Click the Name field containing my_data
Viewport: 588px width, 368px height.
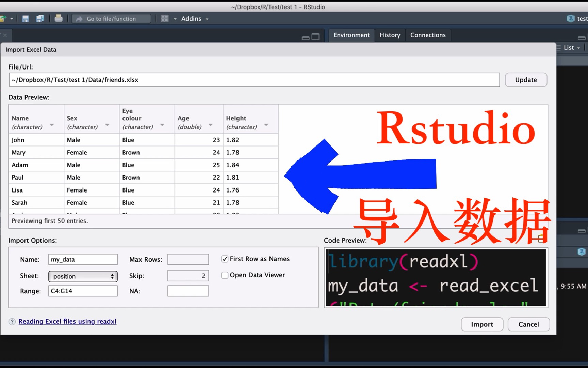pos(83,259)
